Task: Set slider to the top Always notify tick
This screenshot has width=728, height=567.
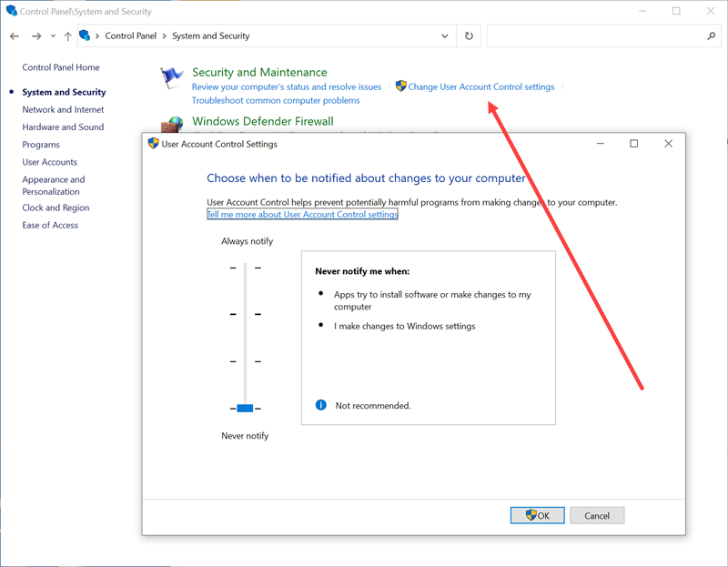Action: pyautogui.click(x=245, y=268)
